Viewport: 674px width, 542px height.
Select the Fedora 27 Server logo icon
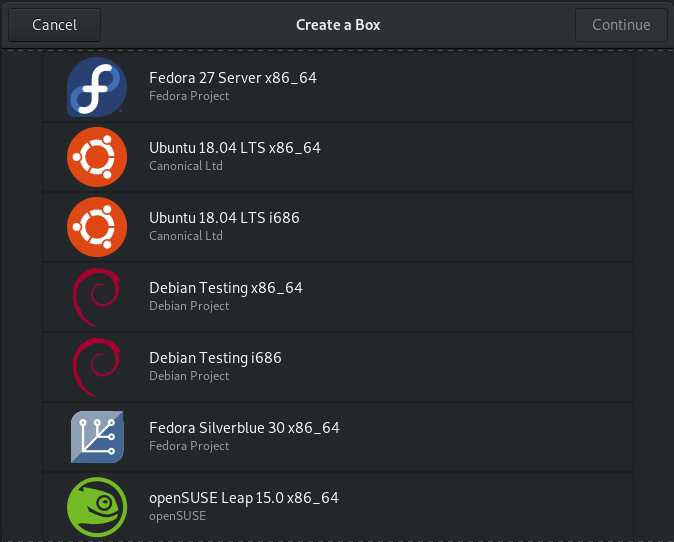pyautogui.click(x=97, y=87)
